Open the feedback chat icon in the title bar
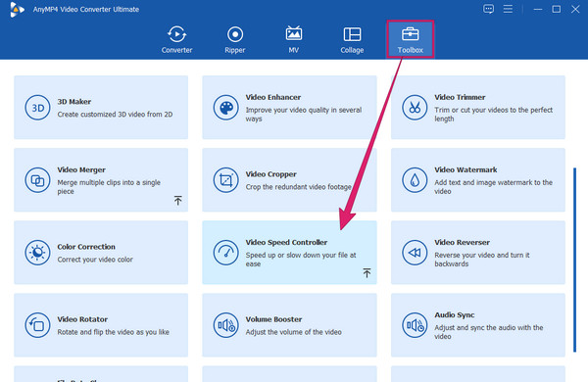The image size is (588, 382). 488,9
